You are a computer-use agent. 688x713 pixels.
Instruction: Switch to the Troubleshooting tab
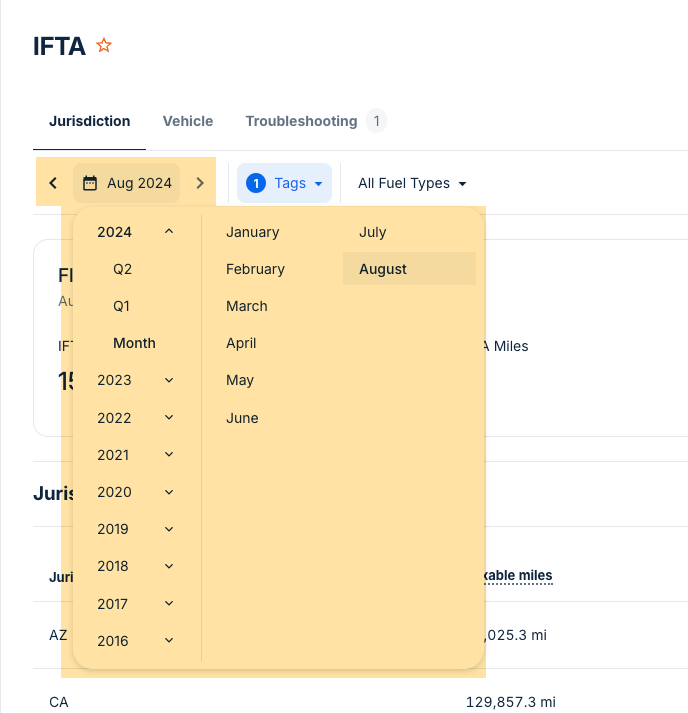(x=301, y=121)
